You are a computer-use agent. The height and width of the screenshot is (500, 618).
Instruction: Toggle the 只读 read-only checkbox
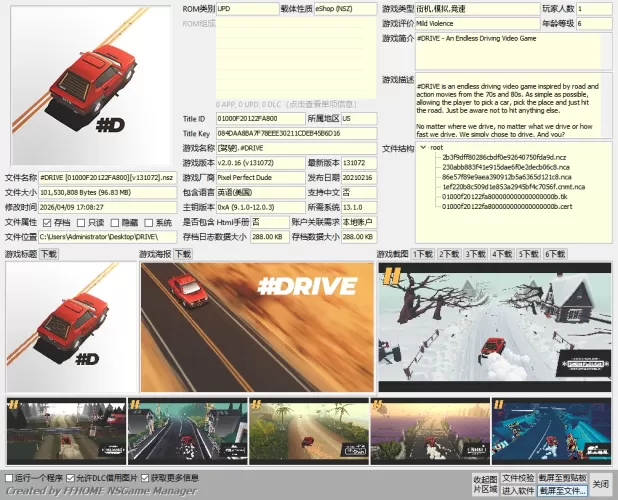point(81,223)
